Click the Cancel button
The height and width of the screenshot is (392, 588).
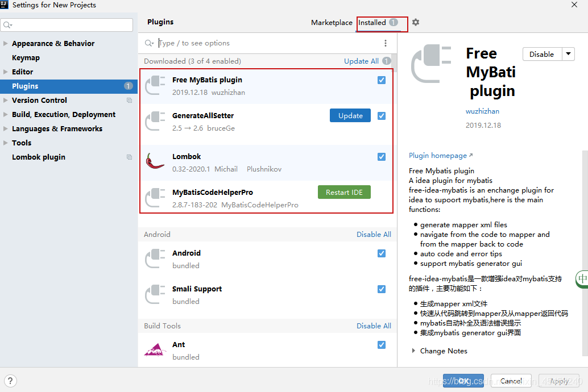pyautogui.click(x=511, y=381)
